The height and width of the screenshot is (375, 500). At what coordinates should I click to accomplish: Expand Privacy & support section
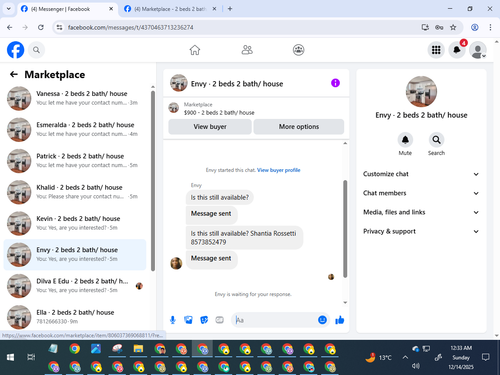click(x=421, y=231)
